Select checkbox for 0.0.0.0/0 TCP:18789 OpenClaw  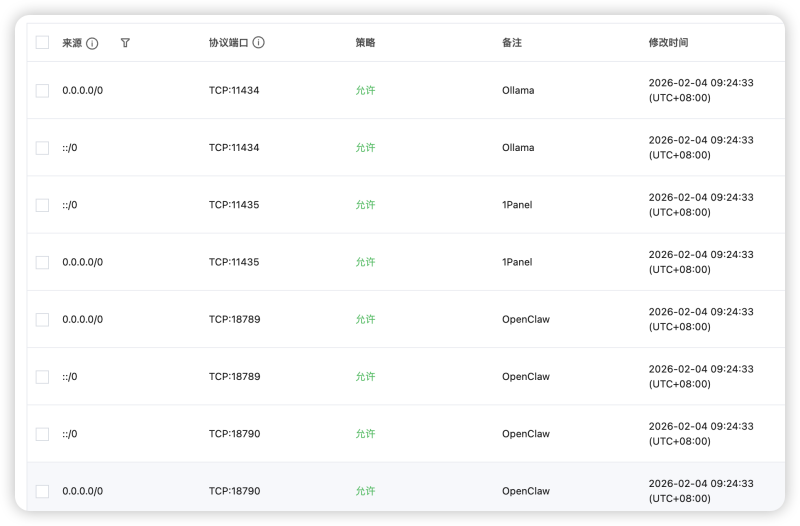tap(42, 319)
